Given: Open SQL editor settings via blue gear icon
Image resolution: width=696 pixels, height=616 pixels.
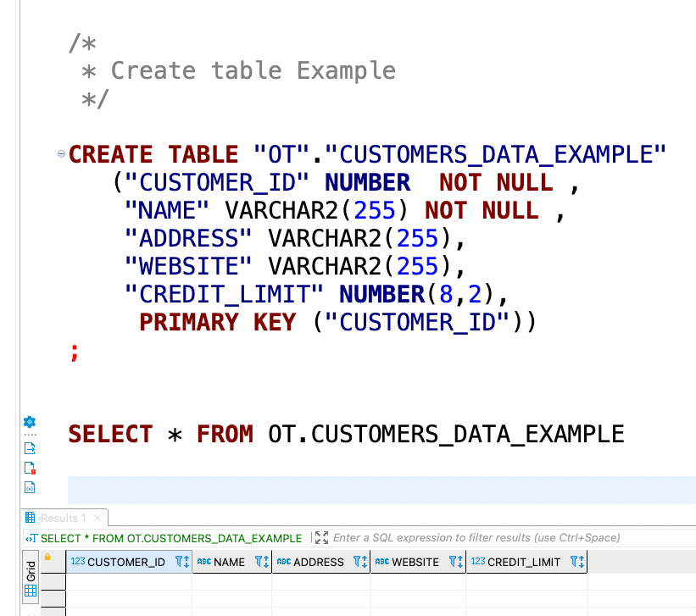Looking at the screenshot, I should point(30,422).
